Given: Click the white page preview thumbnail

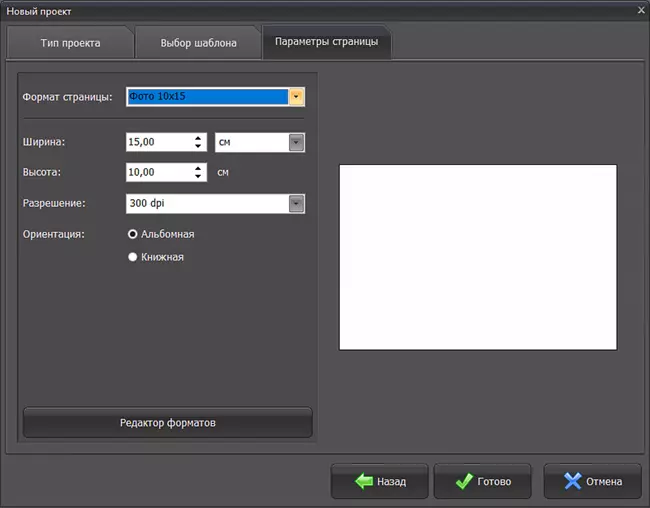Looking at the screenshot, I should click(478, 258).
